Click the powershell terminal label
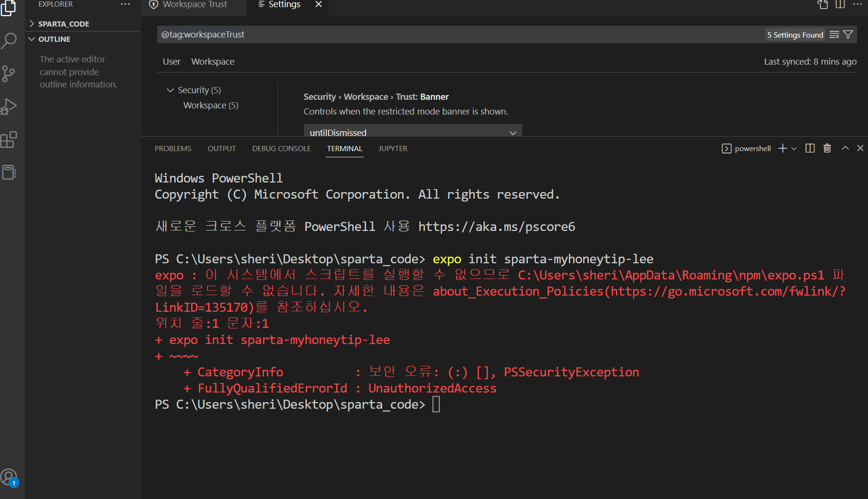 [x=753, y=149]
